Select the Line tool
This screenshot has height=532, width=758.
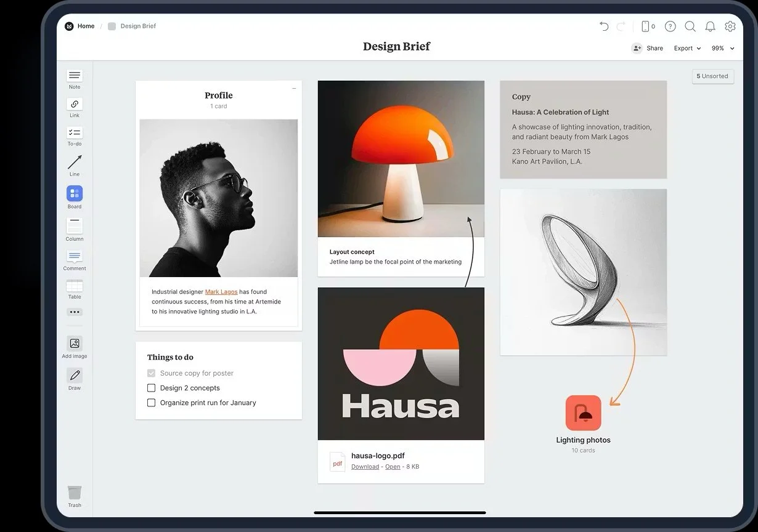tap(75, 162)
